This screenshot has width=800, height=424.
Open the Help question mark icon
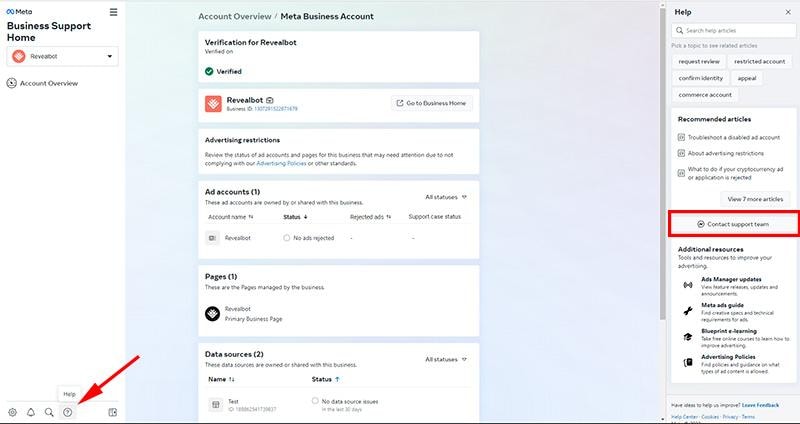(67, 412)
